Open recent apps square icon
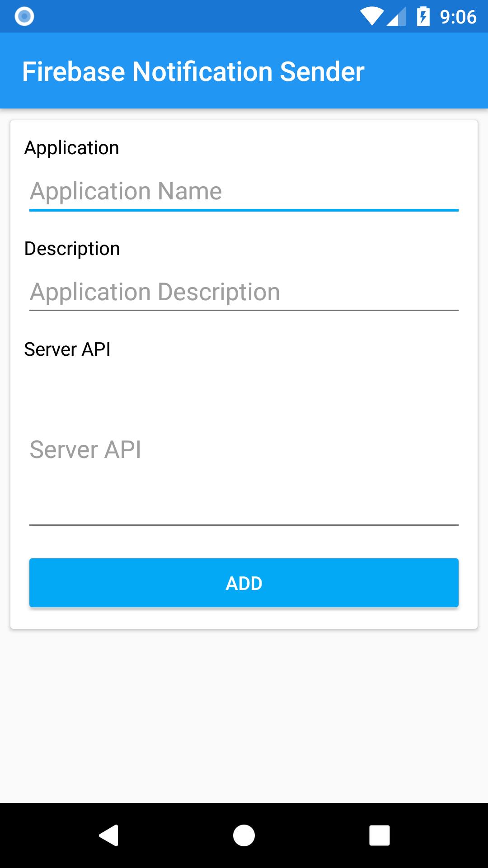 click(380, 835)
